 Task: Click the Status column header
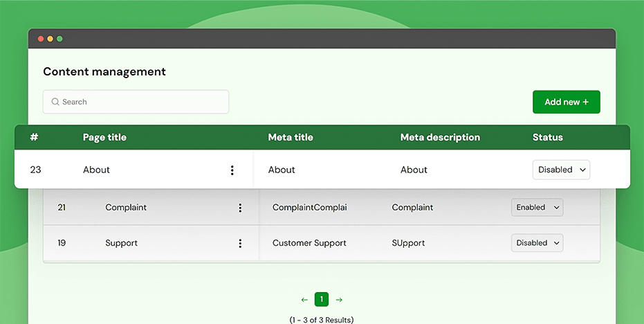(x=547, y=137)
